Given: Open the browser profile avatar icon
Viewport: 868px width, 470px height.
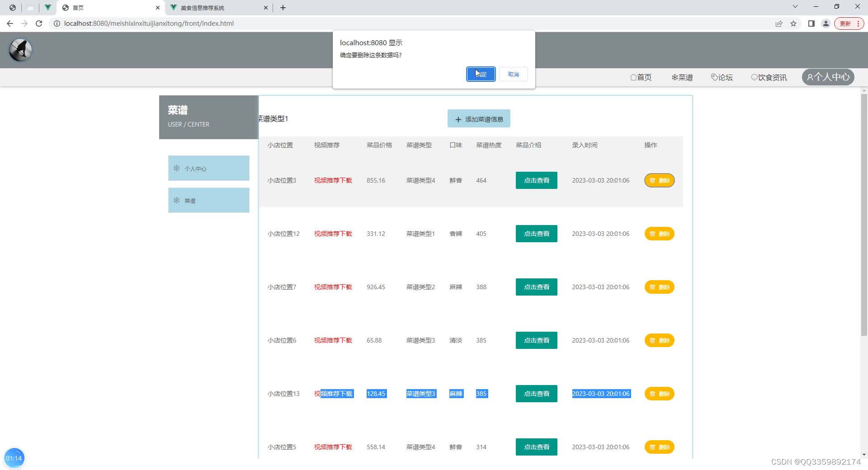Looking at the screenshot, I should [826, 23].
